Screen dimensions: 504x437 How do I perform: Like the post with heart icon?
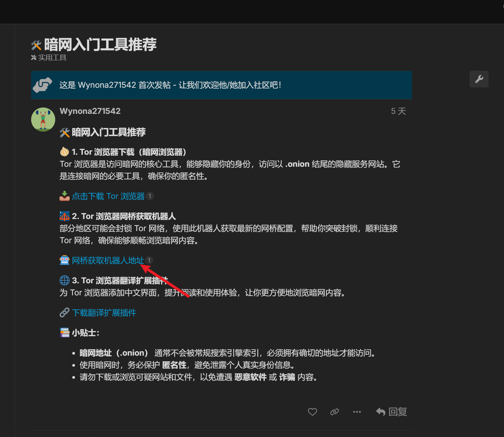click(312, 412)
